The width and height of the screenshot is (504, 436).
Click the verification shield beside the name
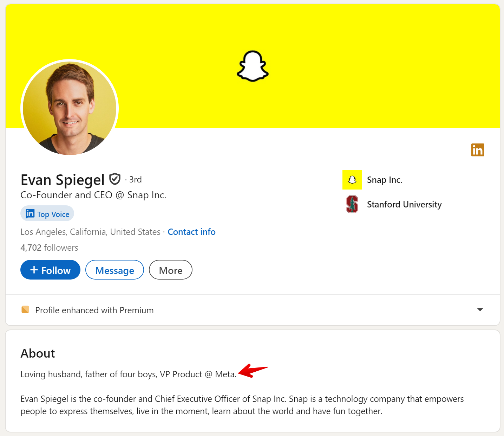coord(114,179)
